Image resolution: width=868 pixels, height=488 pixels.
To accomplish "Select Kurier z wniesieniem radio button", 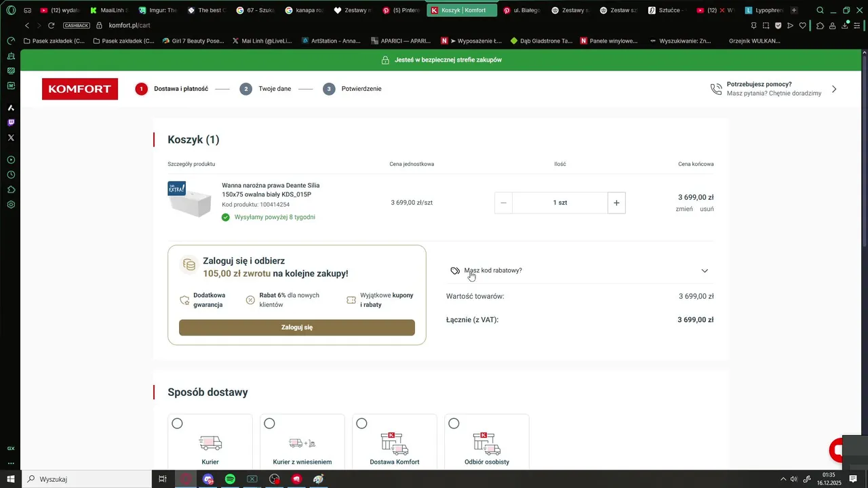I will click(269, 424).
